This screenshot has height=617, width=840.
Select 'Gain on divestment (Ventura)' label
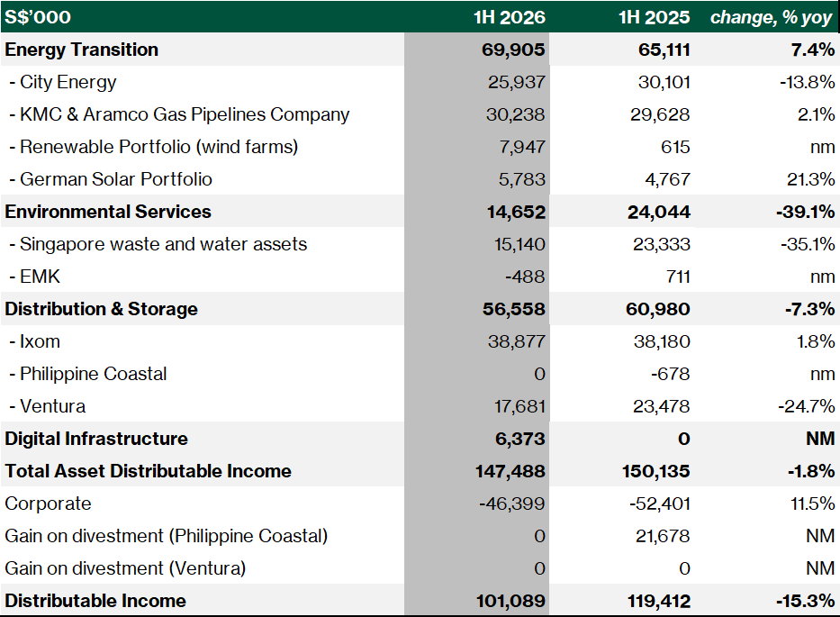[125, 568]
